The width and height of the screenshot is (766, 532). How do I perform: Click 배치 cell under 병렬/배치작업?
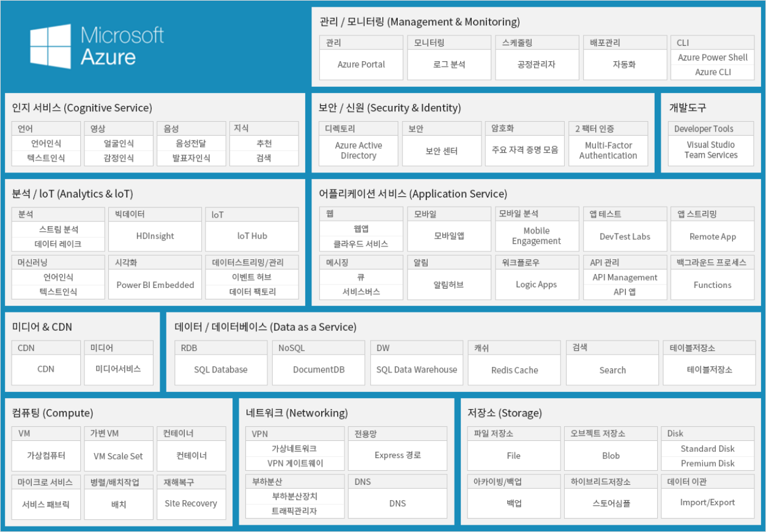118,504
